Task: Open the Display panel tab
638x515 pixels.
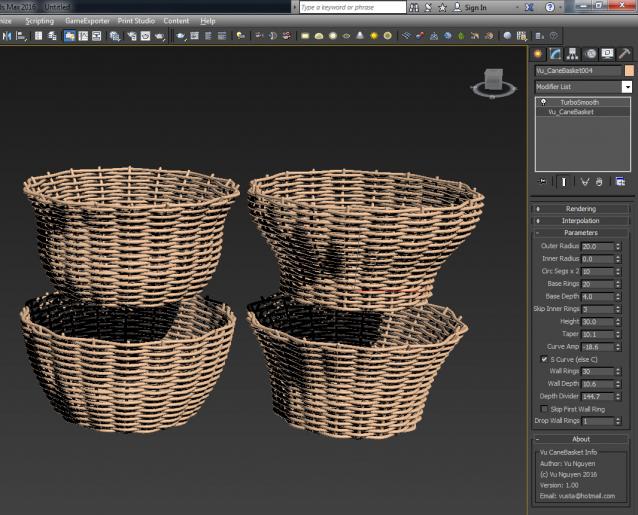Action: coord(606,54)
